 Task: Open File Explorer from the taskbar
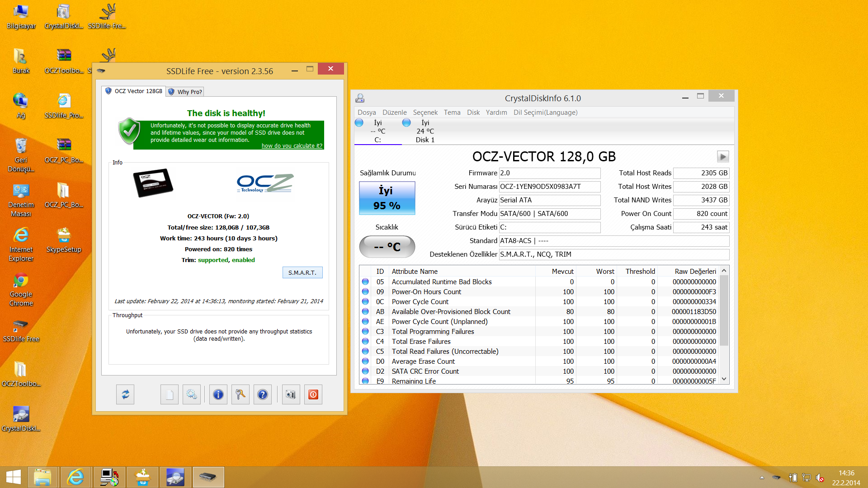pos(42,477)
